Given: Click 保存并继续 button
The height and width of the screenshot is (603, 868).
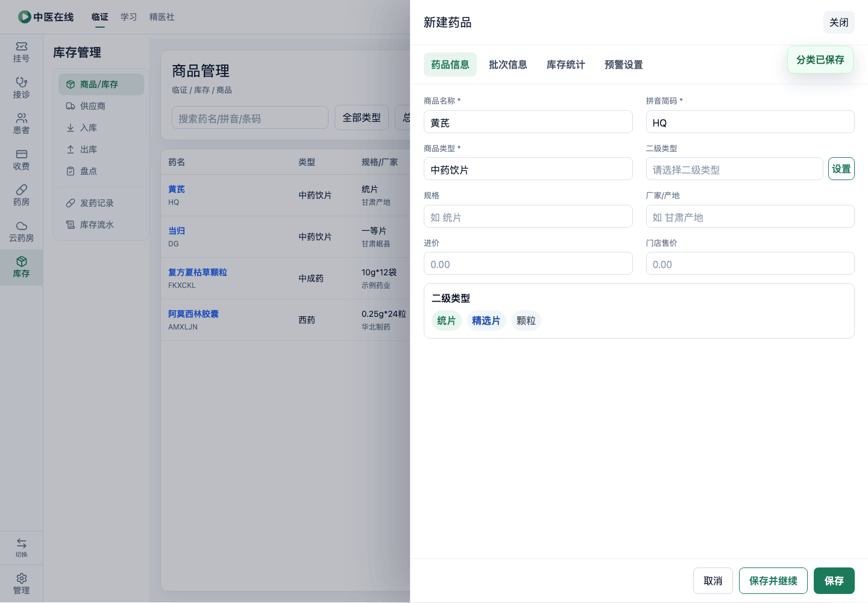Looking at the screenshot, I should click(773, 581).
